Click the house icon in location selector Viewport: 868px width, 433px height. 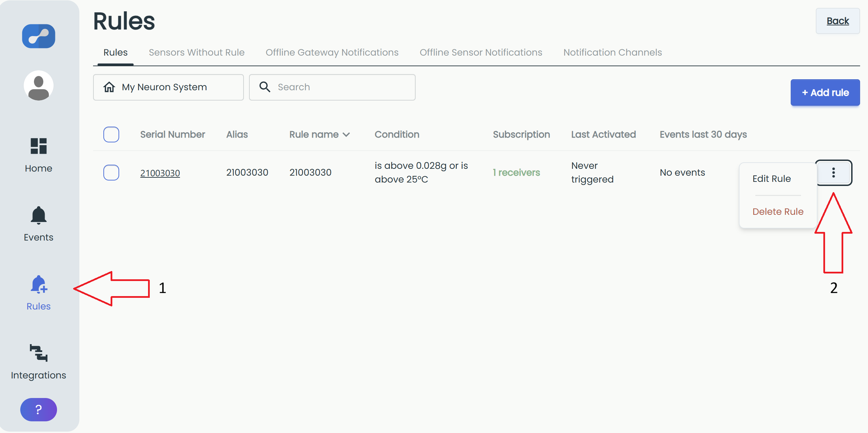(x=109, y=87)
